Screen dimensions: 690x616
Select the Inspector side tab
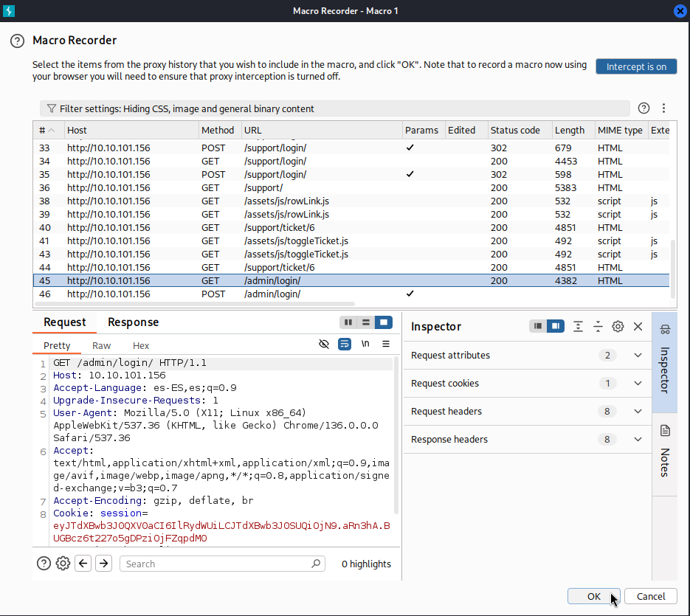pos(665,362)
